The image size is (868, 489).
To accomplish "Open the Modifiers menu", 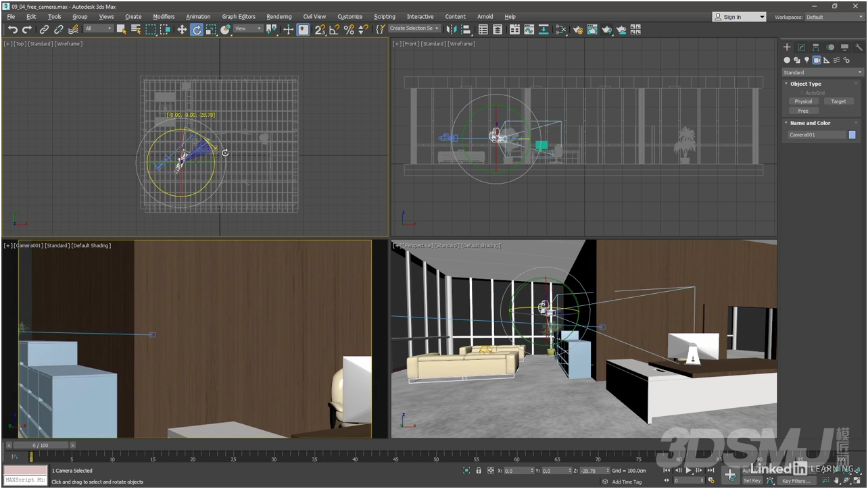I will point(164,16).
